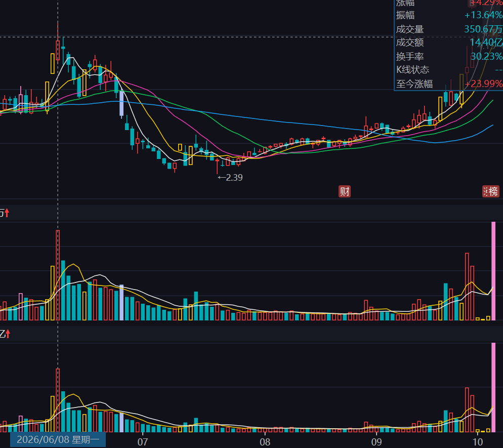This screenshot has width=503, height=448.
Task: Jump to the 09 month axis marker
Action: [x=376, y=442]
